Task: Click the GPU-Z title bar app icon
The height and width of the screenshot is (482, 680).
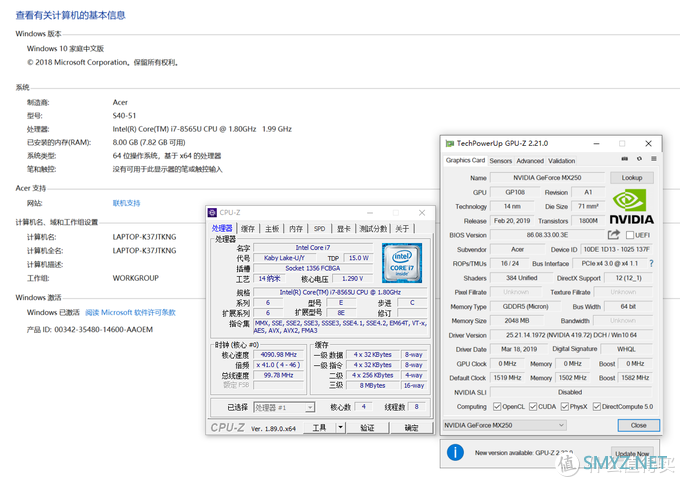Action: coord(450,143)
